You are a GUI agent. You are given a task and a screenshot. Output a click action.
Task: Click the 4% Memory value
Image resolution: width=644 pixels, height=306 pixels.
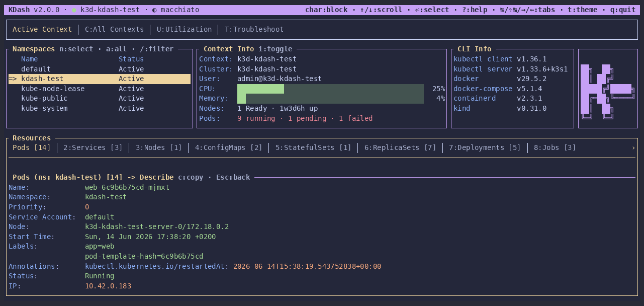tap(441, 99)
